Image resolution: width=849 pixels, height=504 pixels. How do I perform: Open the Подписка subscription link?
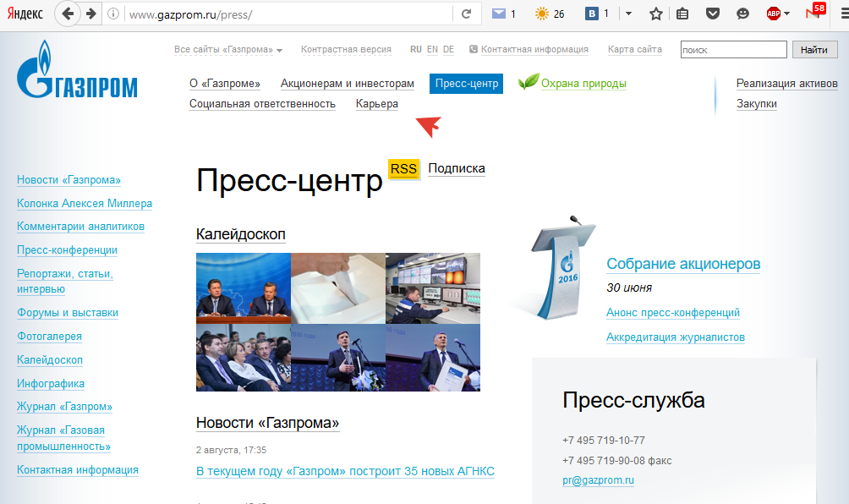[457, 168]
